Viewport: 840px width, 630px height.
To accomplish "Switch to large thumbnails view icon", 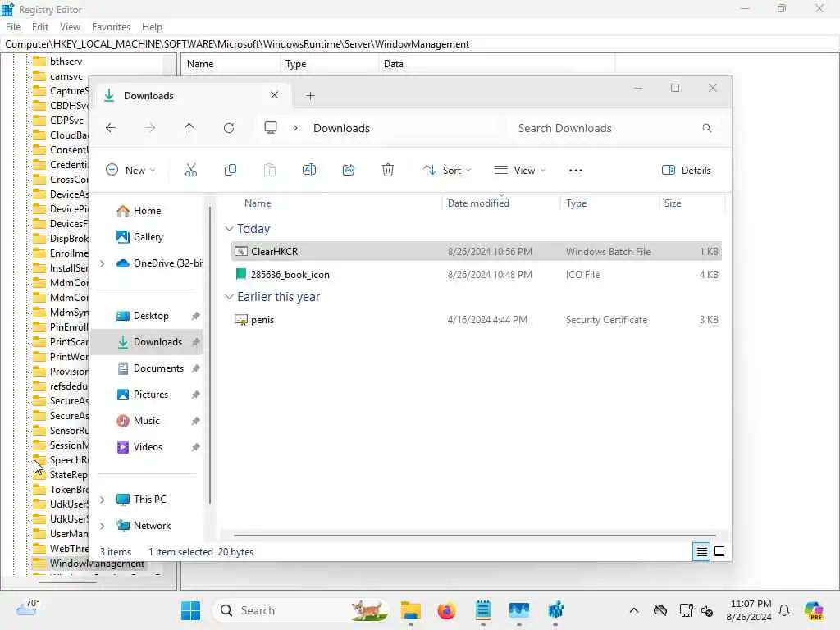I will pyautogui.click(x=719, y=551).
